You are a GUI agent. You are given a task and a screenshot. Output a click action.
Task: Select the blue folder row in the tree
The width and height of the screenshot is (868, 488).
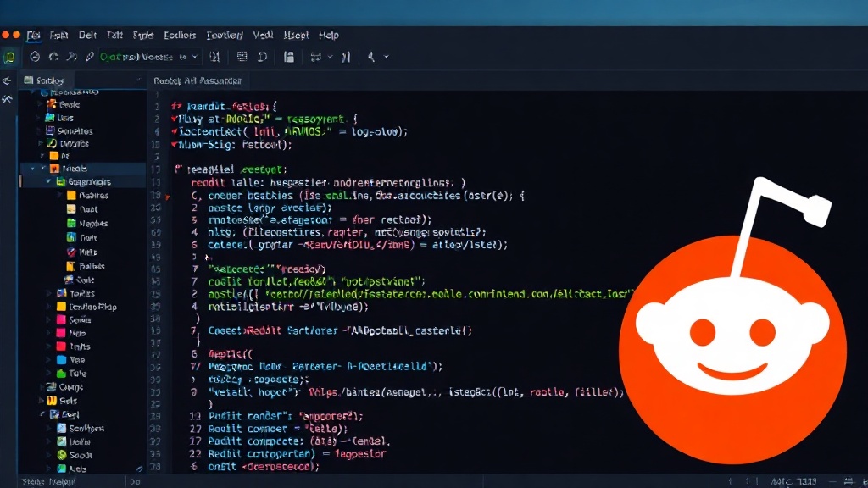click(71, 360)
